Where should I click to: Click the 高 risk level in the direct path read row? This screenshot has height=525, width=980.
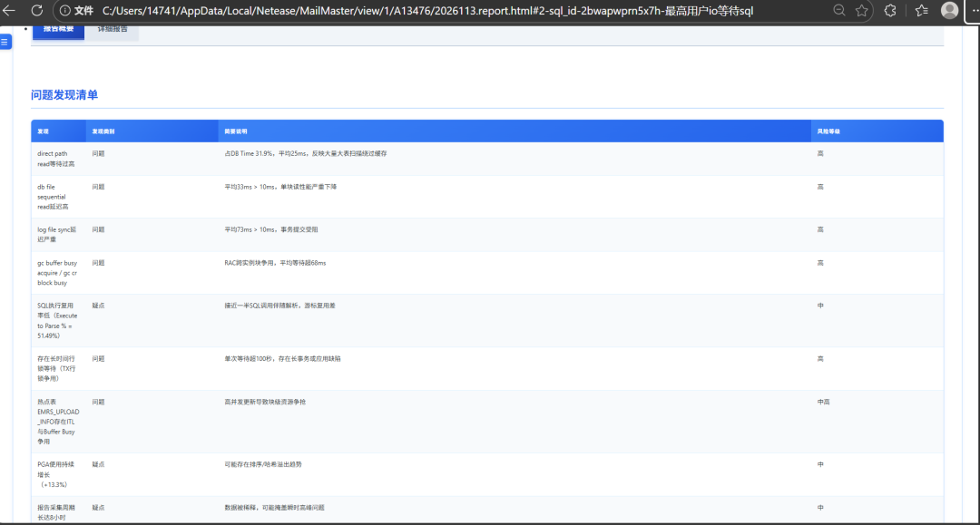[820, 153]
